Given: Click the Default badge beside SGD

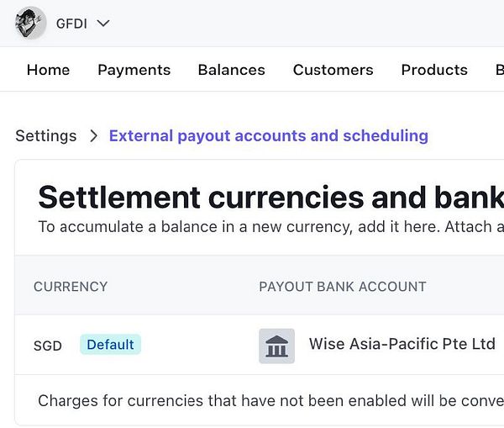Looking at the screenshot, I should 110,345.
